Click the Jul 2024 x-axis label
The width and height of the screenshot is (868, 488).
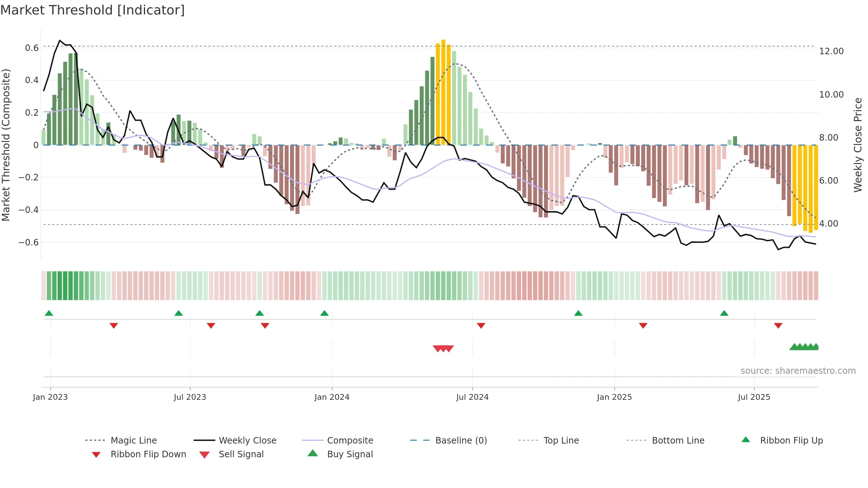(472, 397)
